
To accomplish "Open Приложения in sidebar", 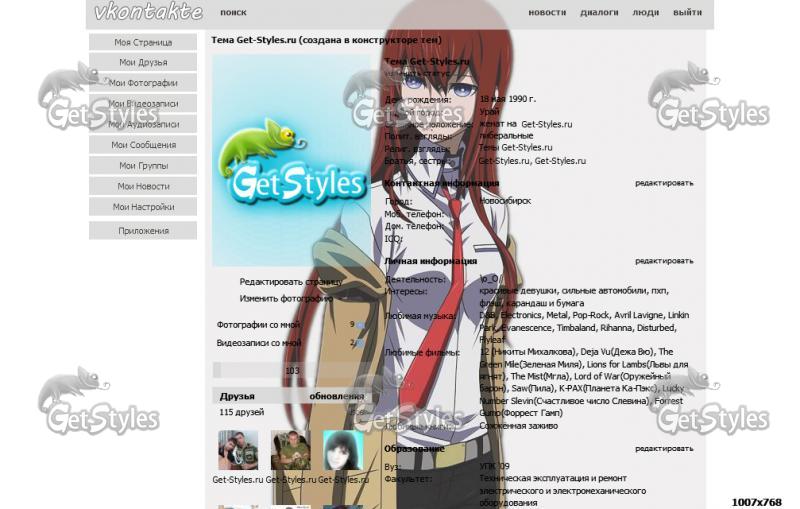I will click(143, 231).
